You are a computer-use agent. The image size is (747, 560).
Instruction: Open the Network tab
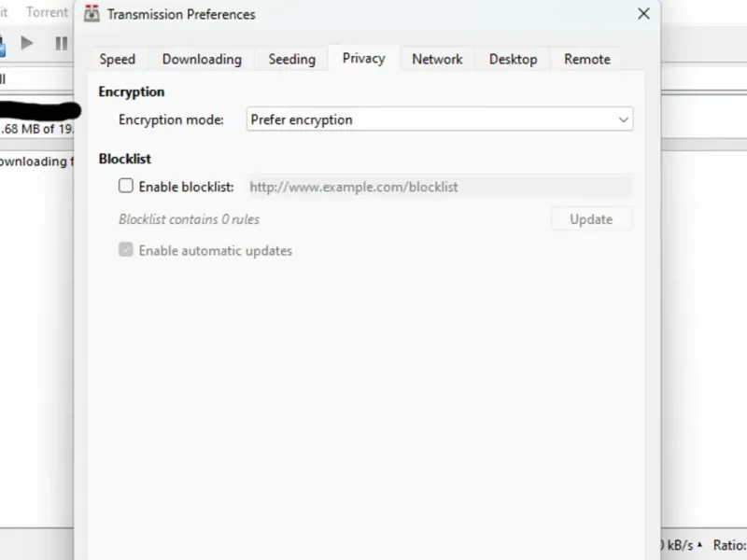click(x=437, y=59)
